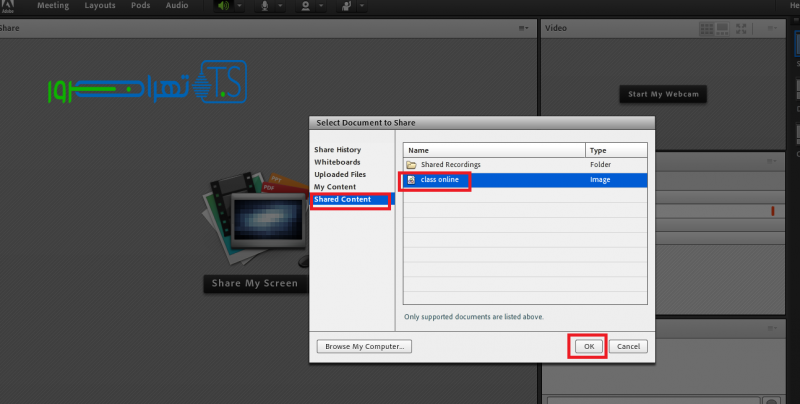Open the speaker options dropdown arrow
Viewport: 800px width, 404px height.
[238, 6]
